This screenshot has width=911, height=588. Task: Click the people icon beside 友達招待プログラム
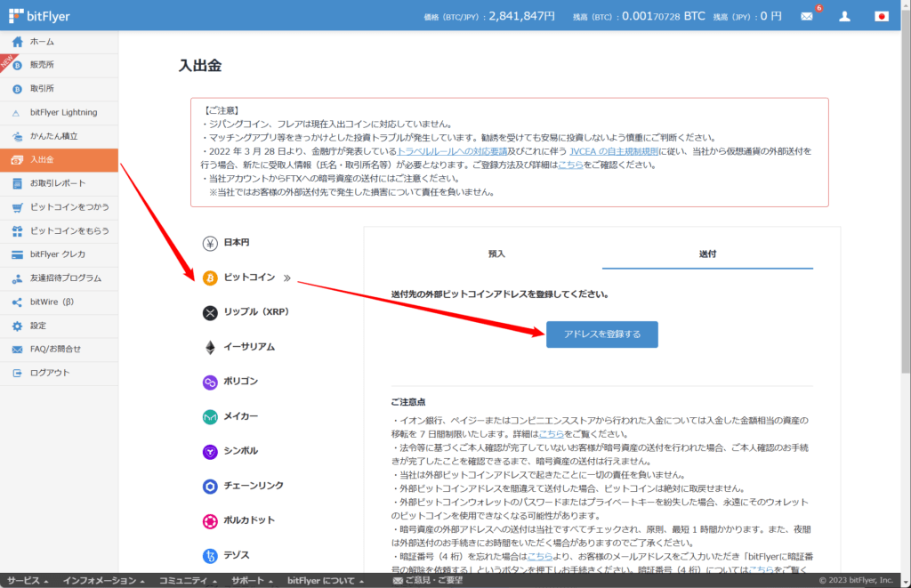coord(18,279)
